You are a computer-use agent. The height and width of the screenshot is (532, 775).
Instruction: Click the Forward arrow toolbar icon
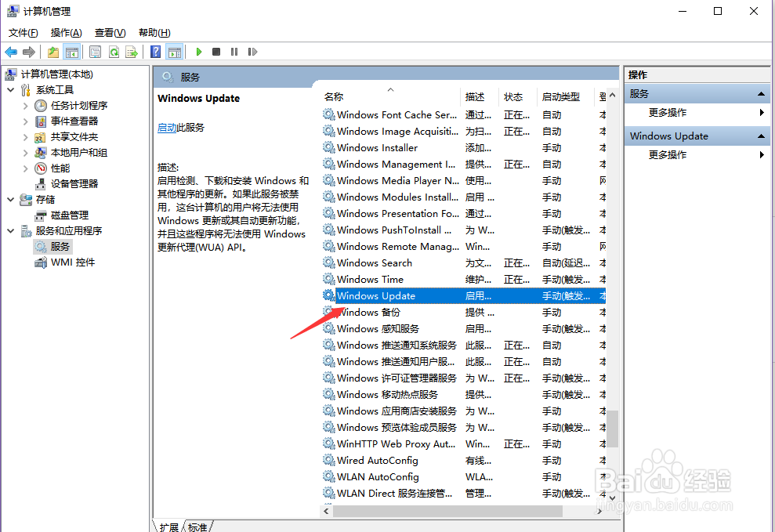pyautogui.click(x=29, y=52)
